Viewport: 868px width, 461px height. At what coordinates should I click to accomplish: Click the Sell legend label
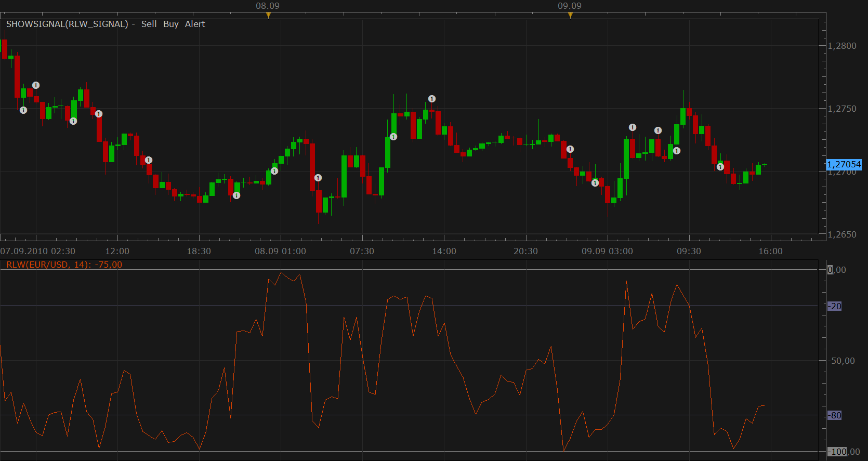[149, 24]
